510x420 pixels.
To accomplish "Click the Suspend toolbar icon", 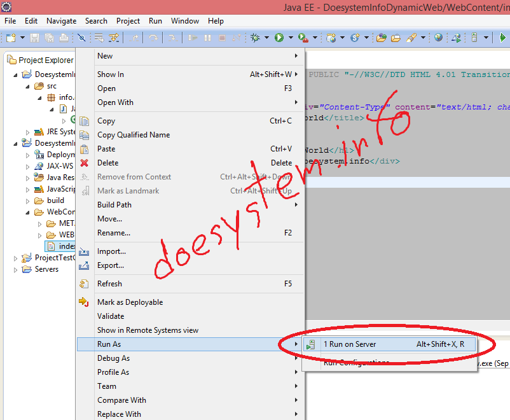I will pyautogui.click(x=207, y=38).
